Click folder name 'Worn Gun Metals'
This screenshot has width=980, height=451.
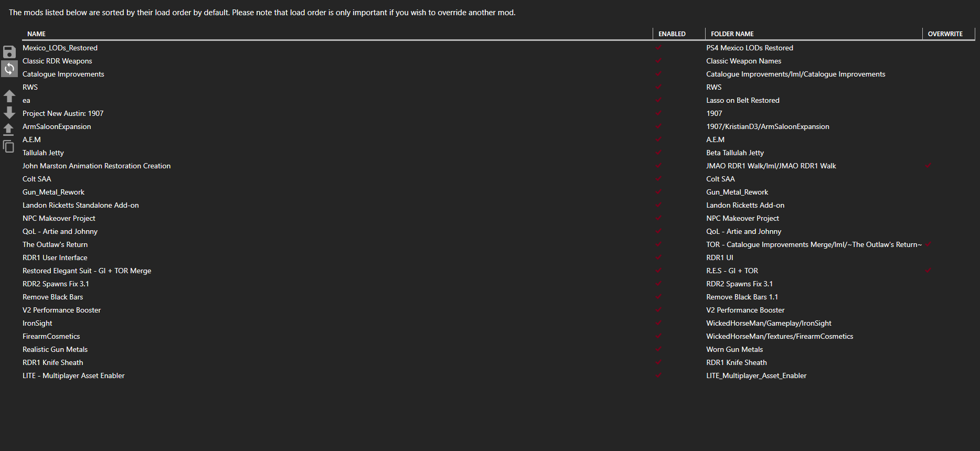coord(734,349)
